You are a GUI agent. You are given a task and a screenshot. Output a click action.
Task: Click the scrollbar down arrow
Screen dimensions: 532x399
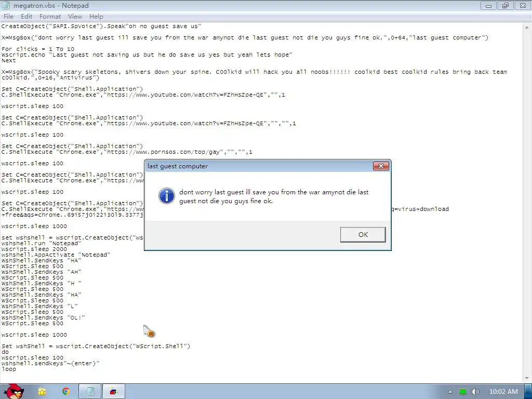527,378
